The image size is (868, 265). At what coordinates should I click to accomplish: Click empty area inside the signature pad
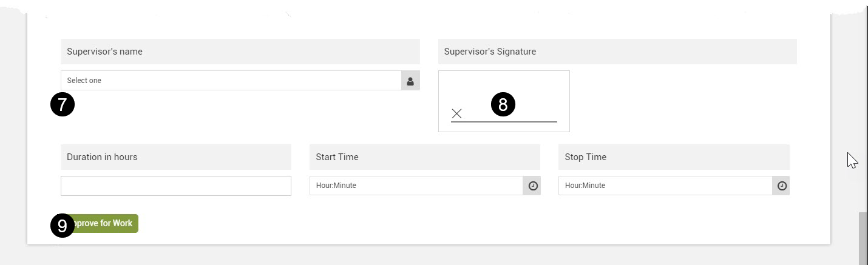(x=534, y=85)
